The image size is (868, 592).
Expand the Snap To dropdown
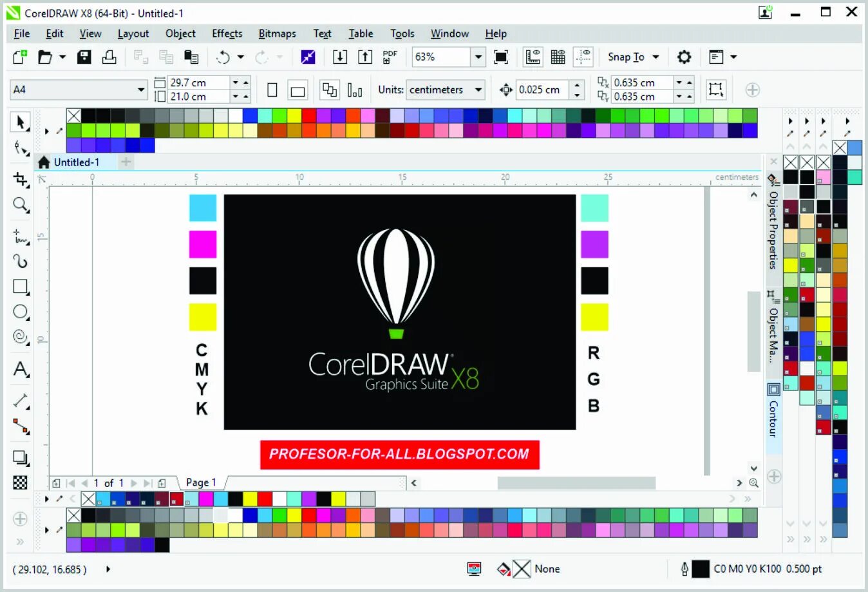coord(656,57)
